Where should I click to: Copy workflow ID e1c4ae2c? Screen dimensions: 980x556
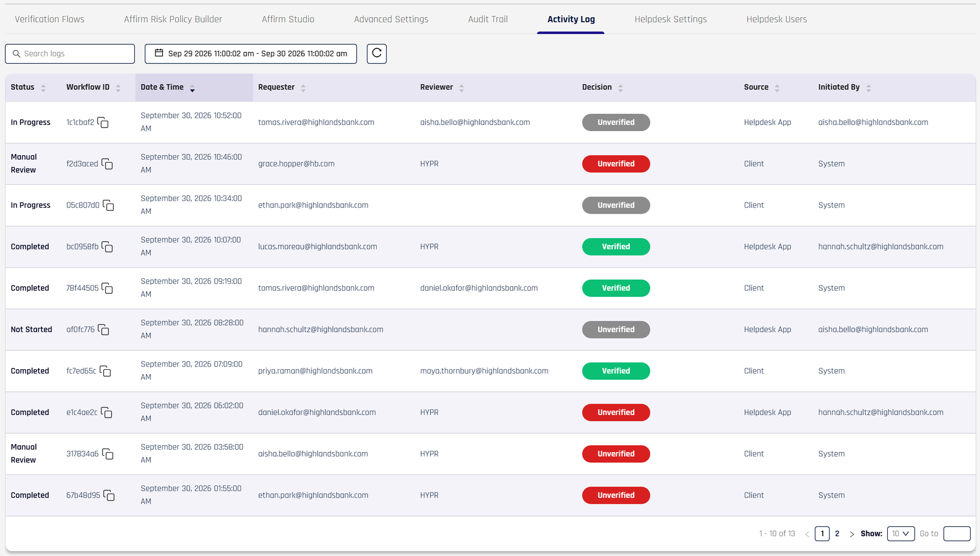coord(106,413)
